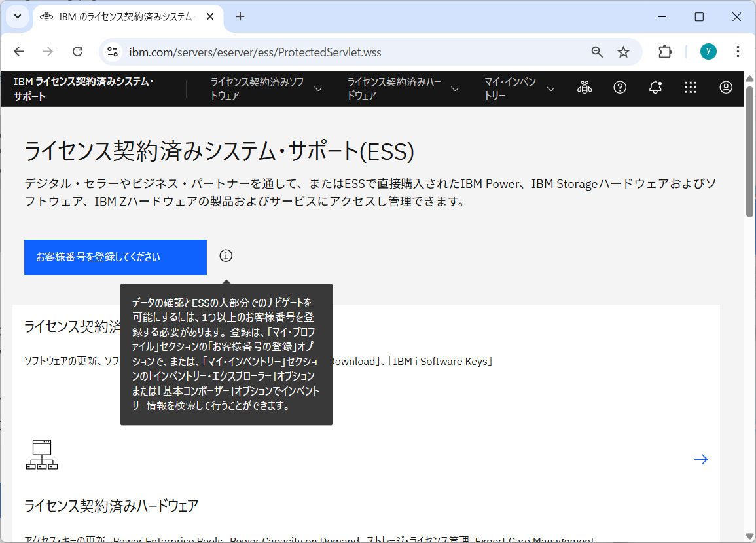Go to IBM ライセンス契約済みシステム・サポート home link
756x543 pixels.
[x=84, y=89]
